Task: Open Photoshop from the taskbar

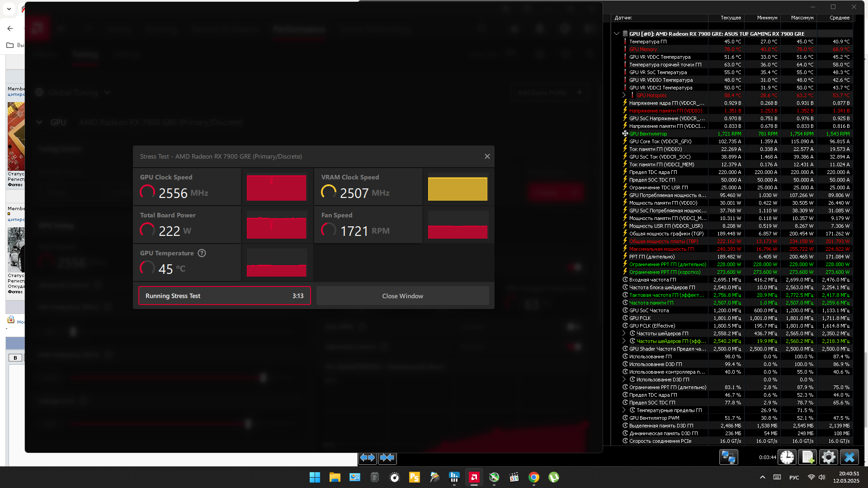Action: tap(414, 477)
